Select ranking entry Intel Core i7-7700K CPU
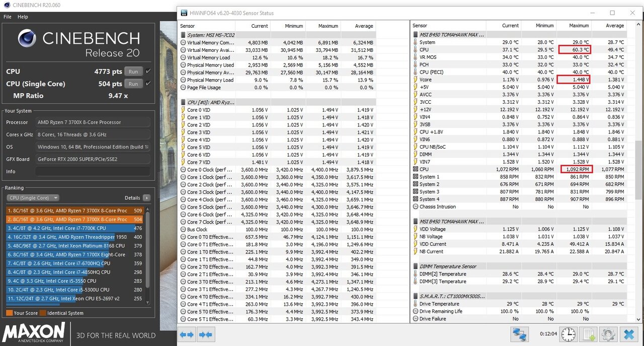The height and width of the screenshot is (346, 644). pos(75,228)
